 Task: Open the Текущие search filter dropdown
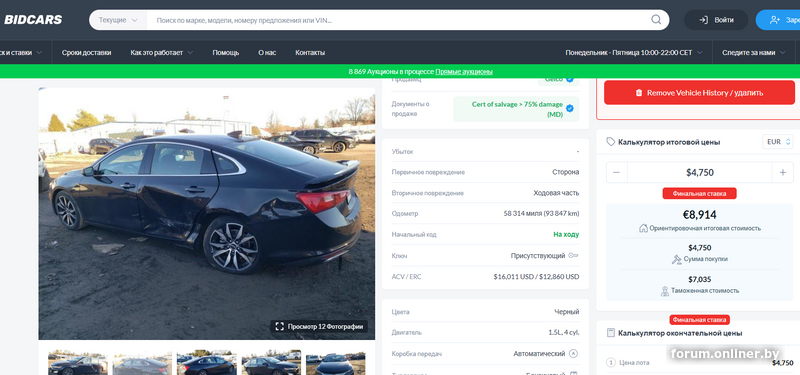tap(118, 20)
